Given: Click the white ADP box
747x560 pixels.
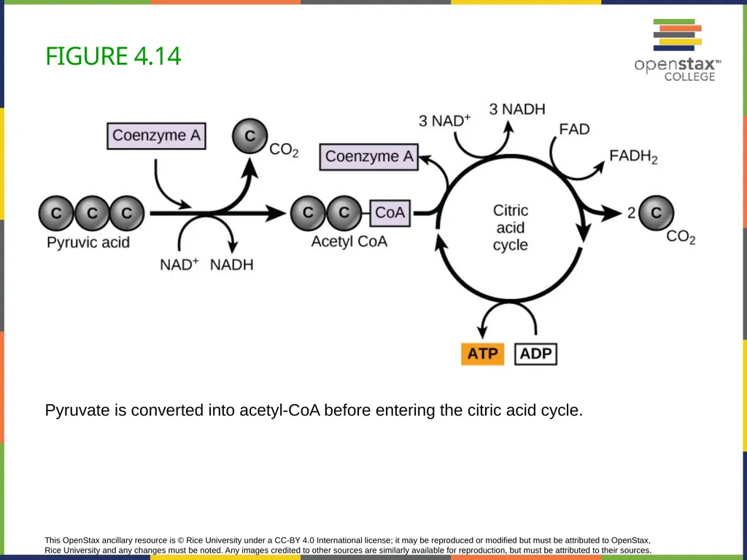Looking at the screenshot, I should [536, 354].
